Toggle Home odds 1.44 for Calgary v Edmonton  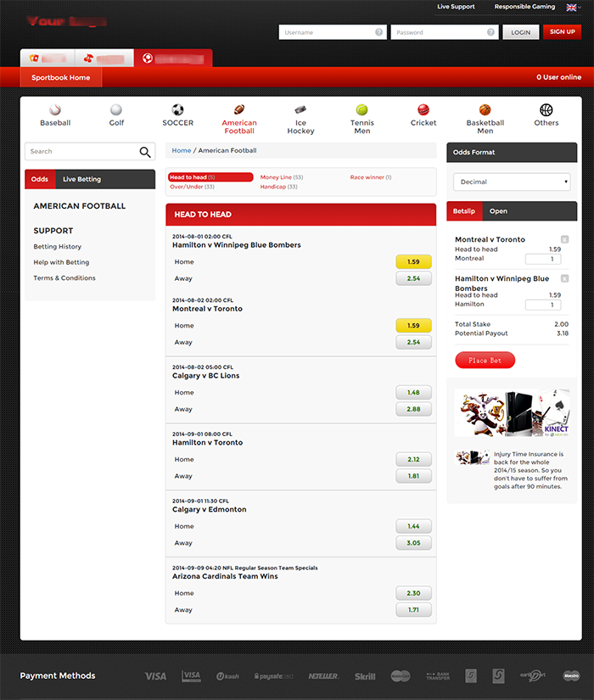point(413,526)
